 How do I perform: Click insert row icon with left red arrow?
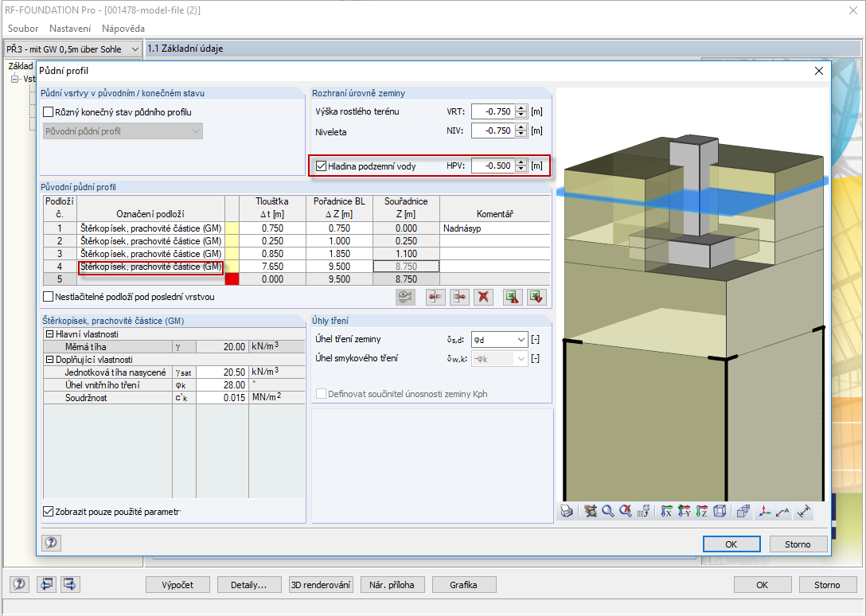[435, 297]
